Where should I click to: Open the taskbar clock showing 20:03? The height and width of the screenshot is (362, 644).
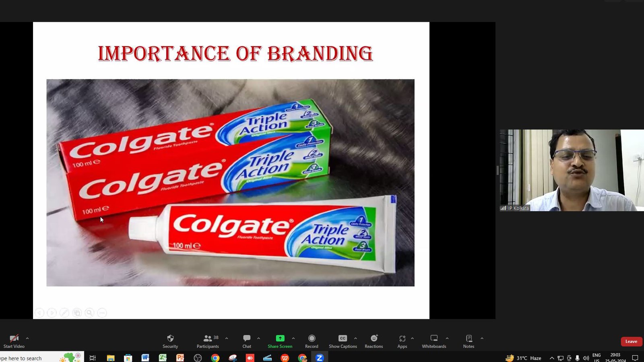pos(615,358)
